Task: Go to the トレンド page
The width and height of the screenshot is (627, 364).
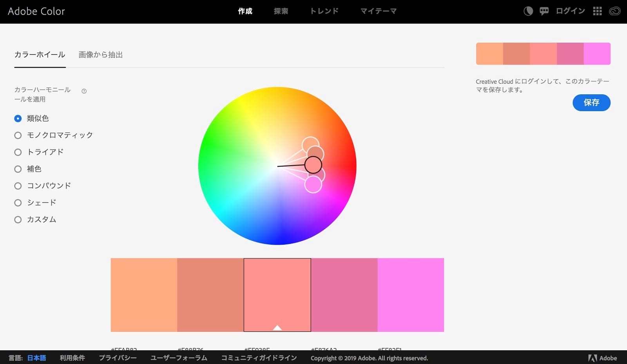Action: coord(324,11)
